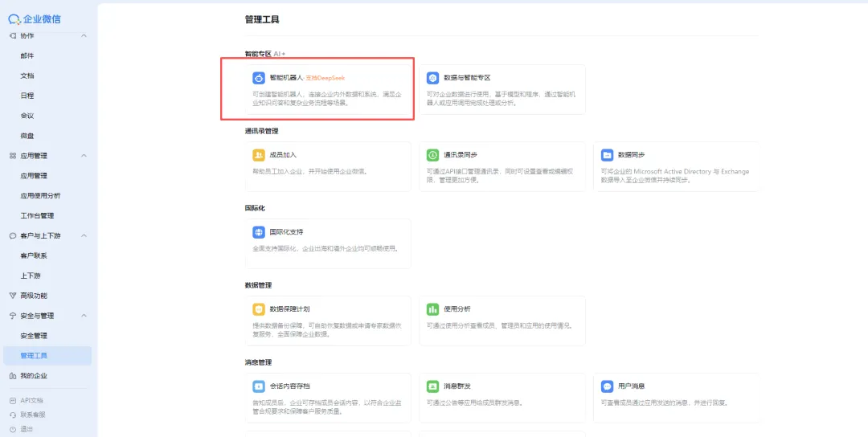Screen dimensions: 868x437
Task: Click the 国际化支持 globe icon
Action: click(259, 232)
